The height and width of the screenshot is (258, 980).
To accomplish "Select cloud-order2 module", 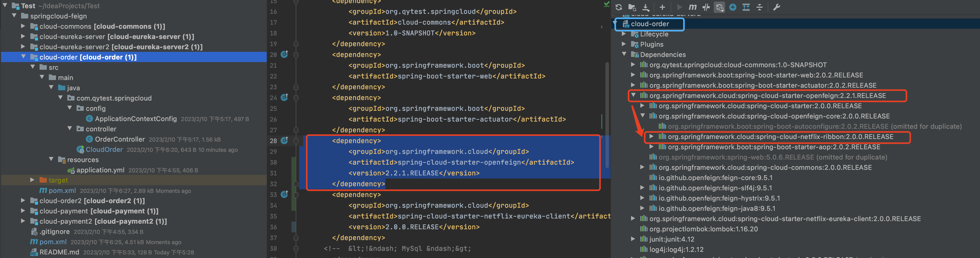I will click(x=92, y=201).
